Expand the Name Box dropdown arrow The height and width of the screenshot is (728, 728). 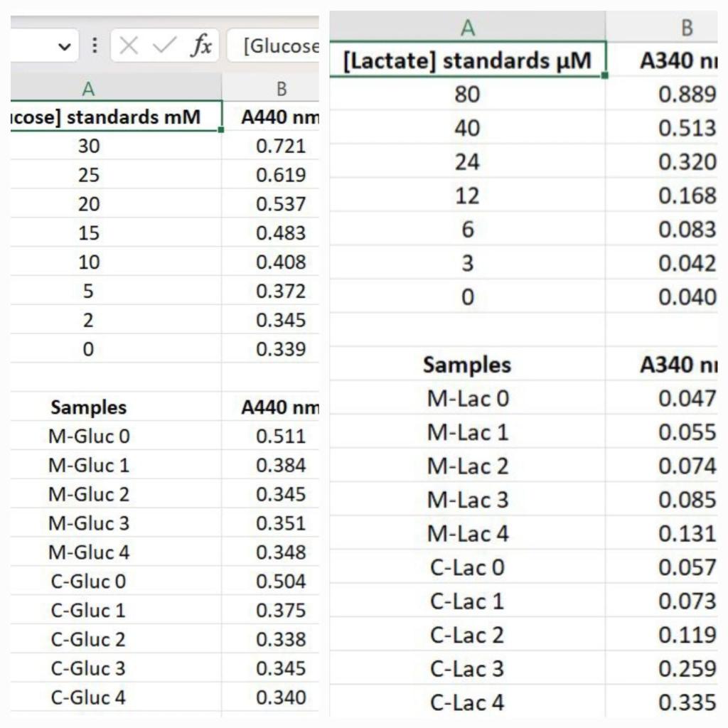click(65, 46)
